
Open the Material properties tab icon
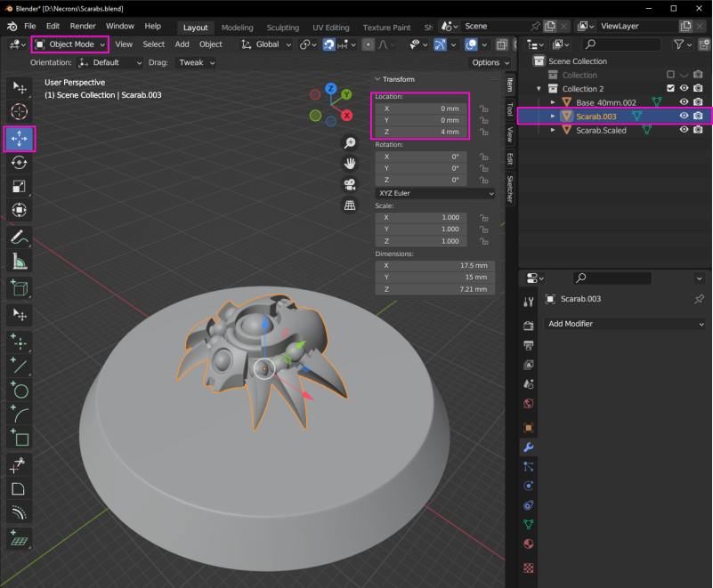click(529, 544)
